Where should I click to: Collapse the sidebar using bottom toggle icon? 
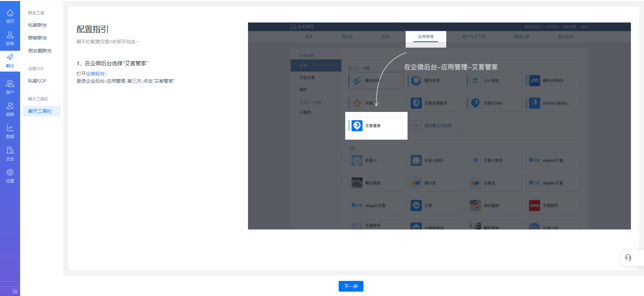point(14,291)
